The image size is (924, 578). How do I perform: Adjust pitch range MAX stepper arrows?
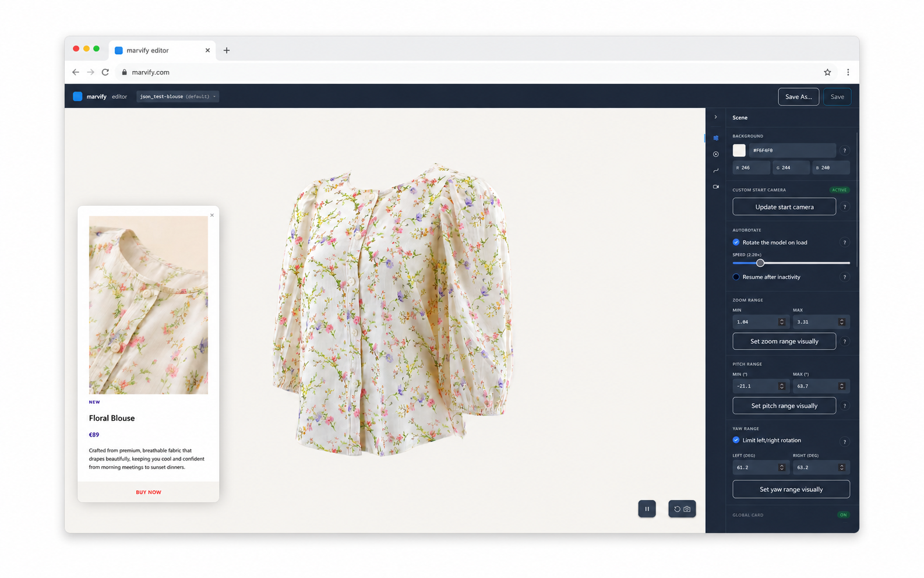point(841,386)
